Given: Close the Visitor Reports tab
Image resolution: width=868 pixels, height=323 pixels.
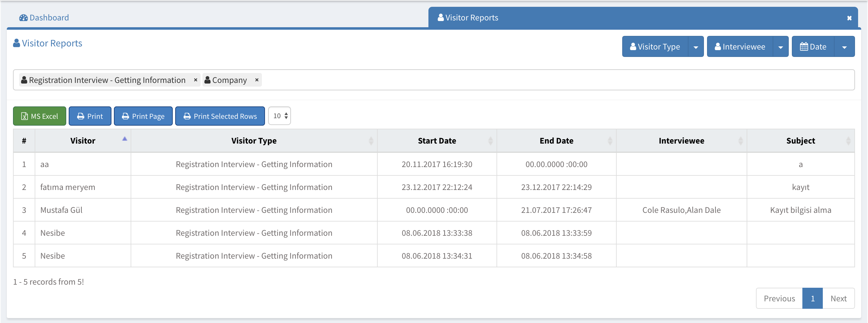Looking at the screenshot, I should pyautogui.click(x=849, y=18).
